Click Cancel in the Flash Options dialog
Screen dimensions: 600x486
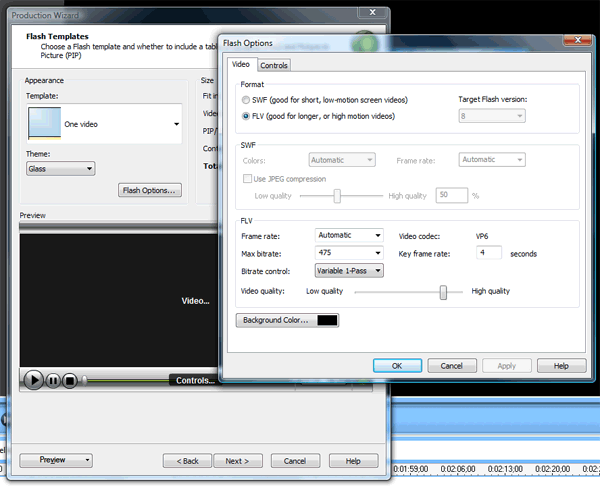tap(452, 366)
